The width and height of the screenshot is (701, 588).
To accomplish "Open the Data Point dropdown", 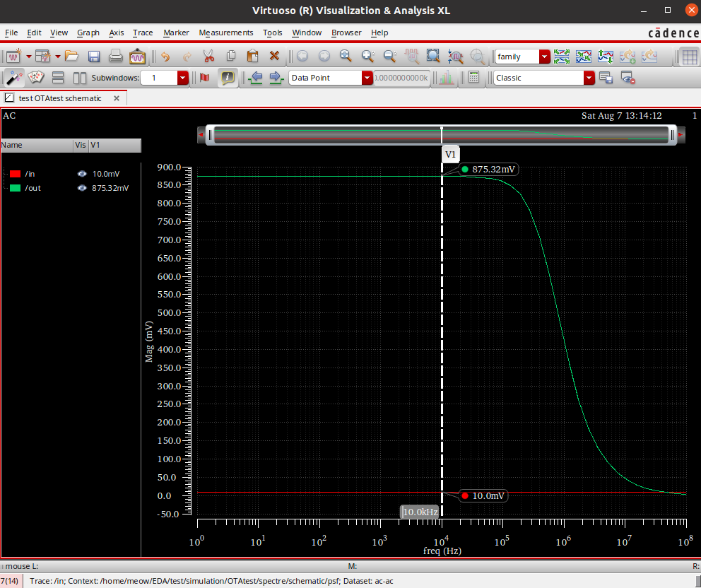I will coord(367,78).
